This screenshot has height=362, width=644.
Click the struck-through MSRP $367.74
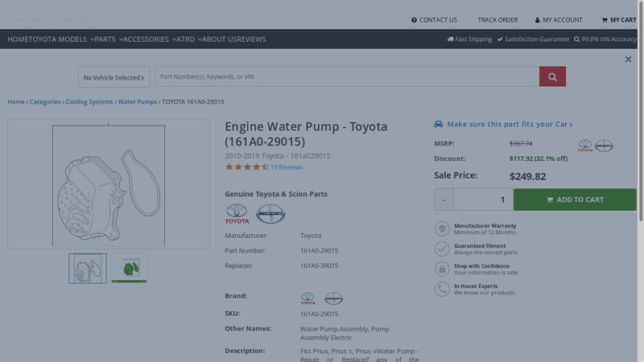521,143
